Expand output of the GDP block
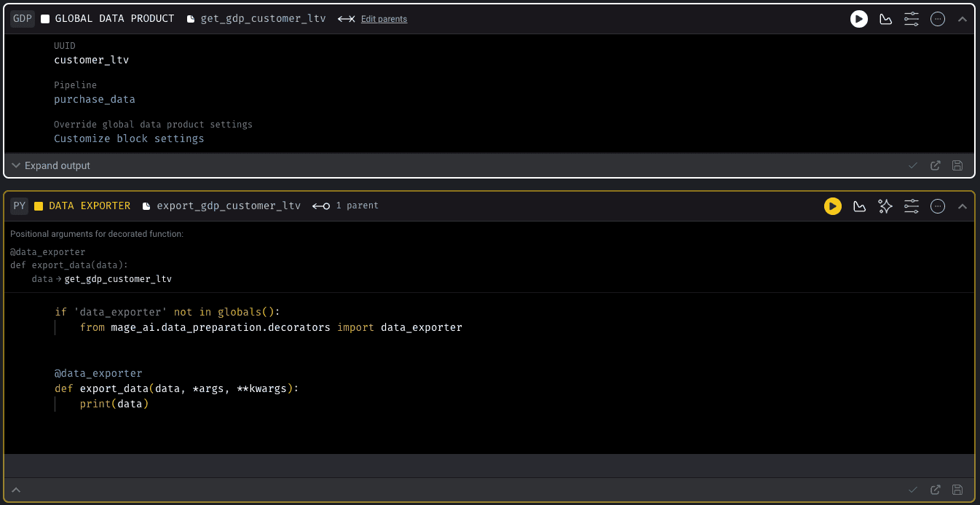This screenshot has width=980, height=505. tap(51, 165)
